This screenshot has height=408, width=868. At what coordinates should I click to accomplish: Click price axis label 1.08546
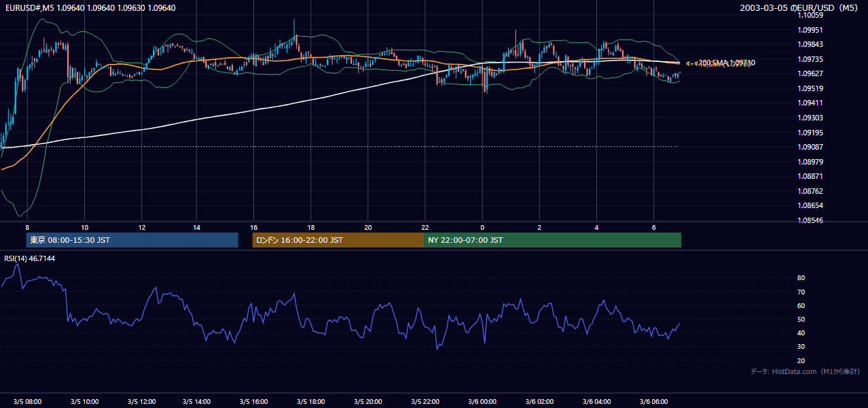click(810, 221)
